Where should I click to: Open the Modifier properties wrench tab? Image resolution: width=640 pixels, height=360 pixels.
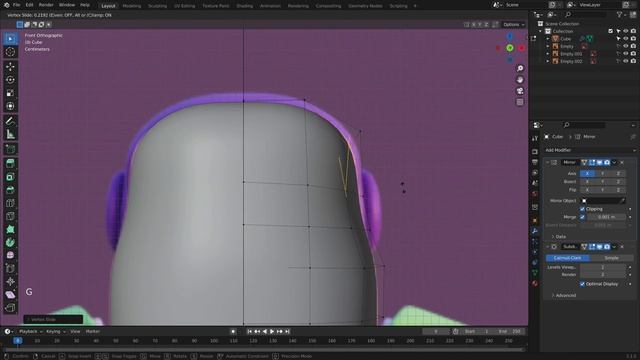point(535,231)
